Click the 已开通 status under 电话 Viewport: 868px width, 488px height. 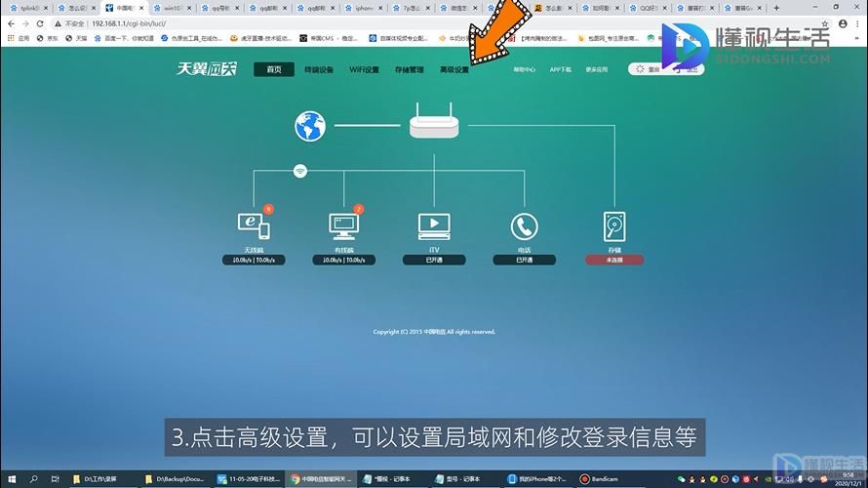click(525, 260)
